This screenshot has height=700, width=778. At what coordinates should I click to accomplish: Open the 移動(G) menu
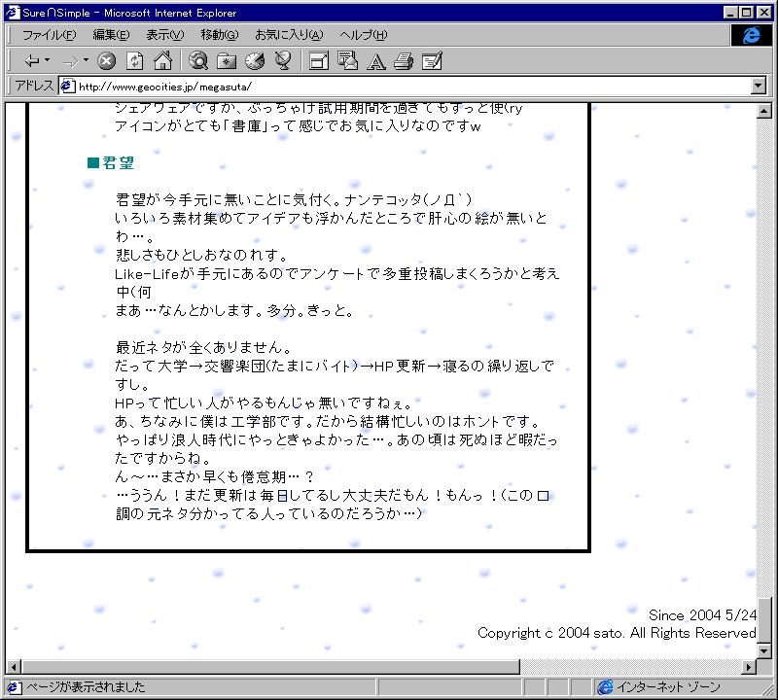click(220, 35)
